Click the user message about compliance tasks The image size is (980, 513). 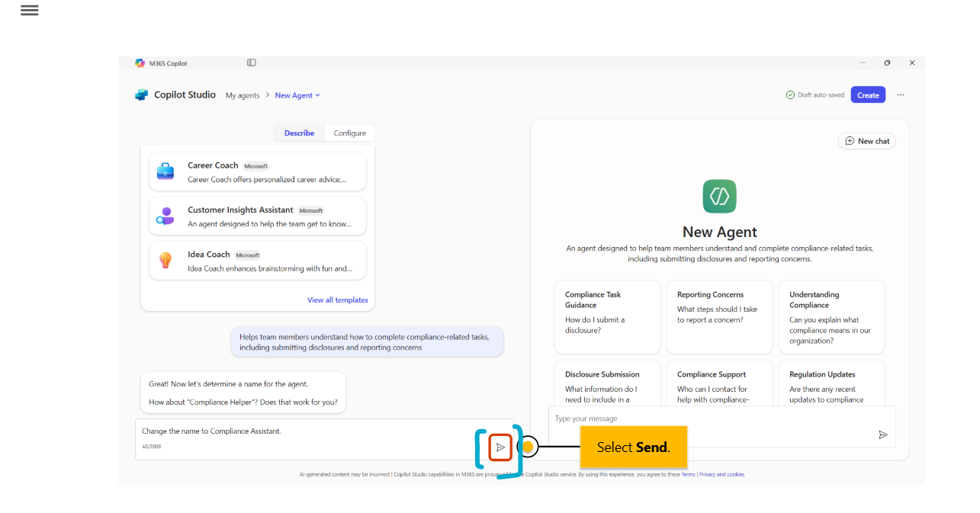click(x=368, y=341)
